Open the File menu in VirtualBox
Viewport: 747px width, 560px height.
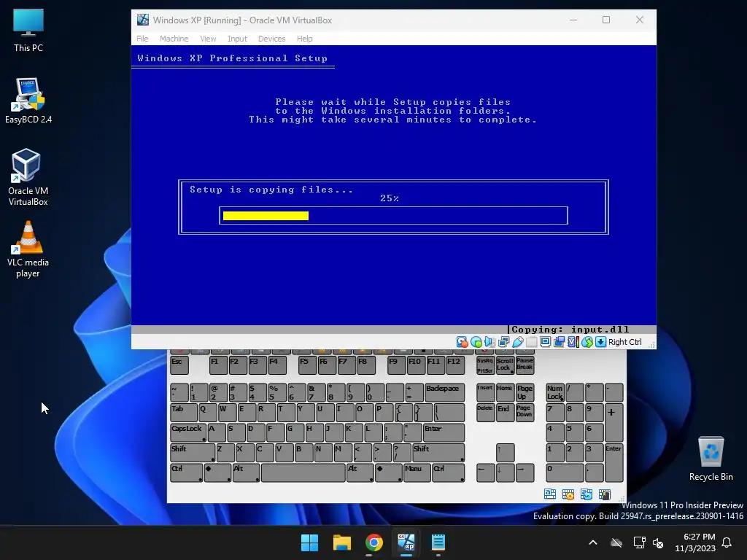(142, 39)
